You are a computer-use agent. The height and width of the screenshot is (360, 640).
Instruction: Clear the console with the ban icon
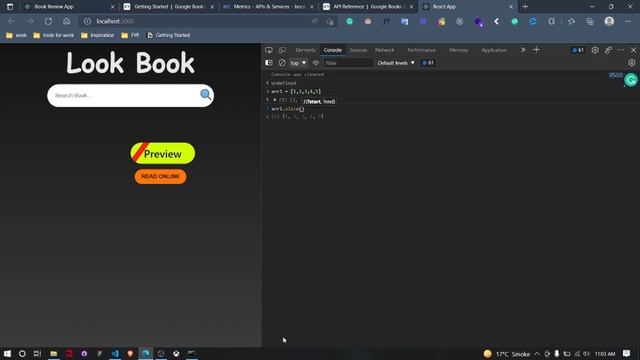(282, 63)
